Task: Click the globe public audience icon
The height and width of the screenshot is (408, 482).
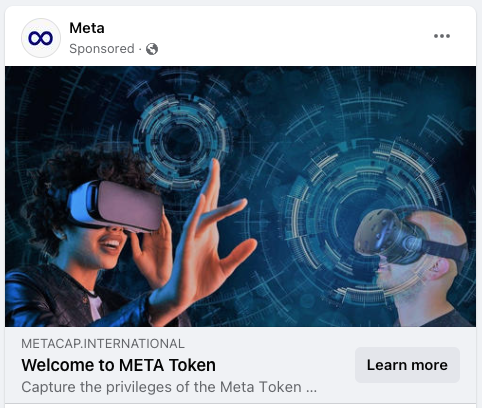Action: 152,49
